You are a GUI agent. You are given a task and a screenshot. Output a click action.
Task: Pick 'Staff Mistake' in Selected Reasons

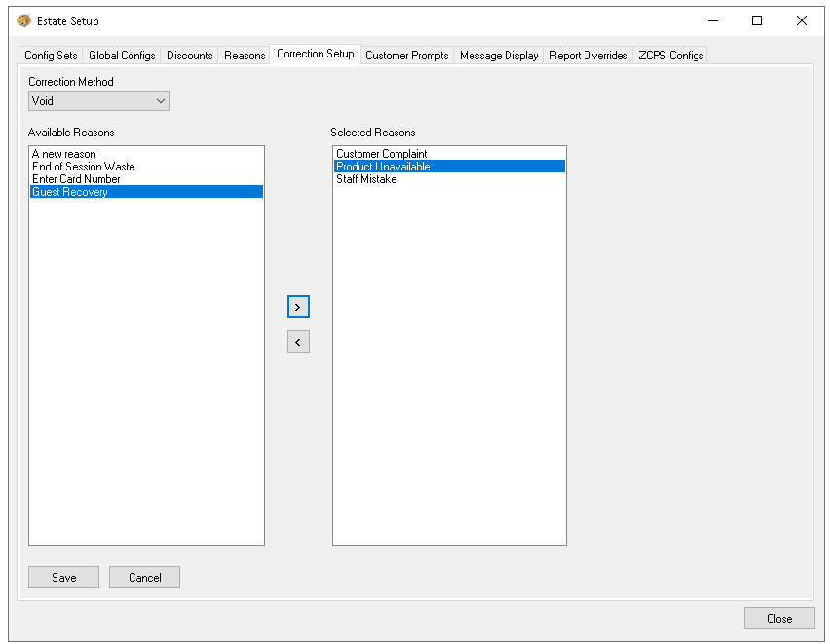click(x=366, y=179)
